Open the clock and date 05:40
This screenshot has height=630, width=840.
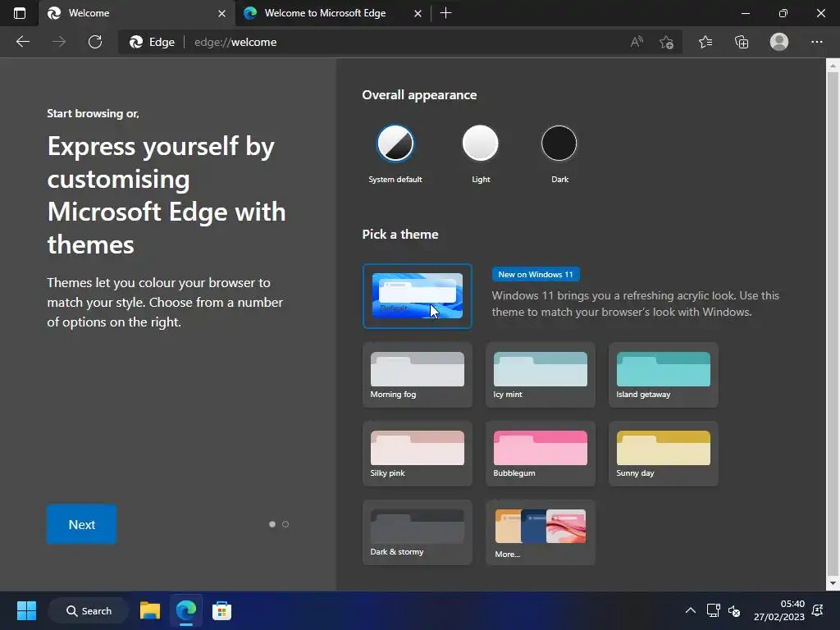779,610
